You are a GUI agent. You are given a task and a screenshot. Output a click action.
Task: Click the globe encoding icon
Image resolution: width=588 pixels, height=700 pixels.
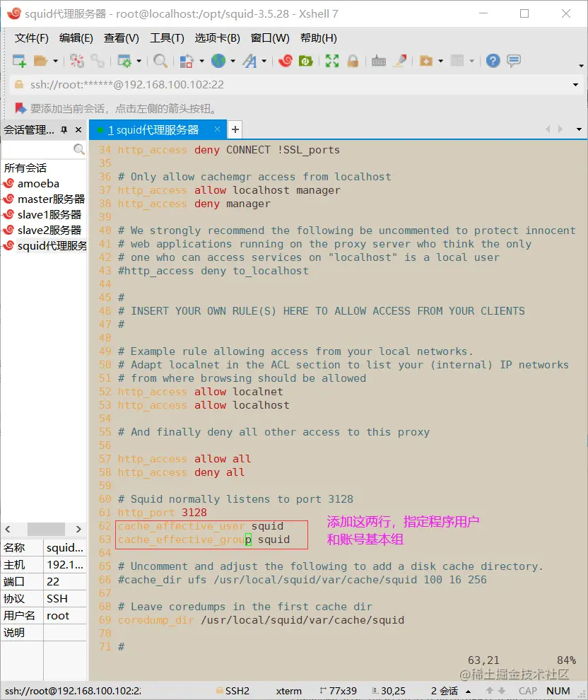218,61
